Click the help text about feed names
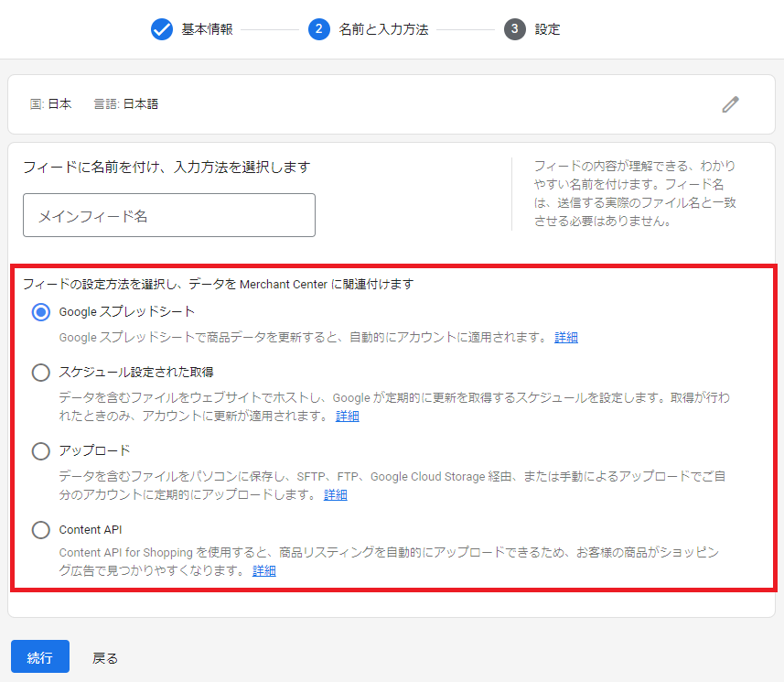784x682 pixels. (x=635, y=193)
